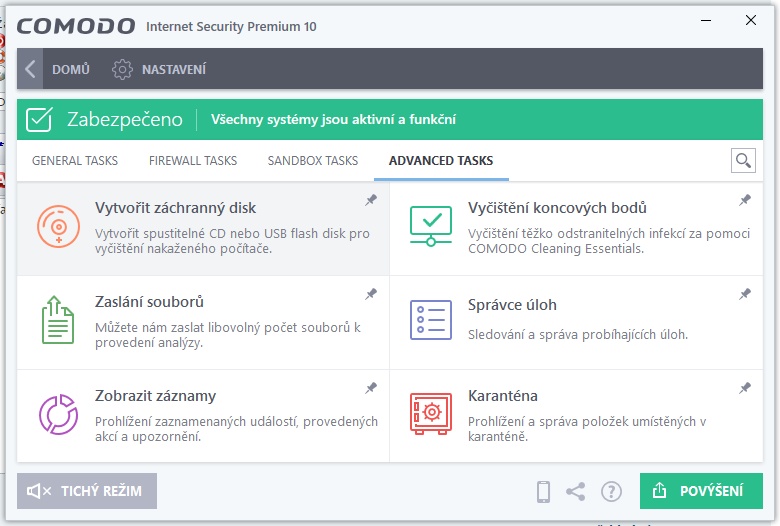Open help question mark icon

coord(611,491)
